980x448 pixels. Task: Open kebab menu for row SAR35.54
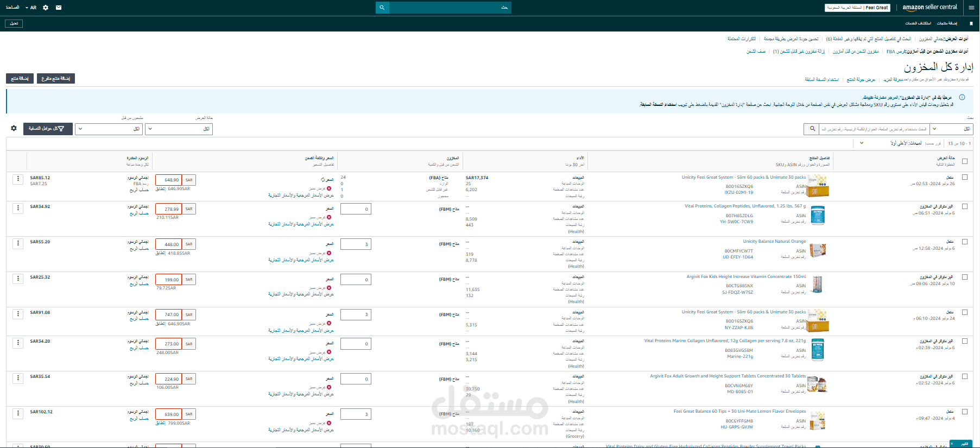[18, 378]
